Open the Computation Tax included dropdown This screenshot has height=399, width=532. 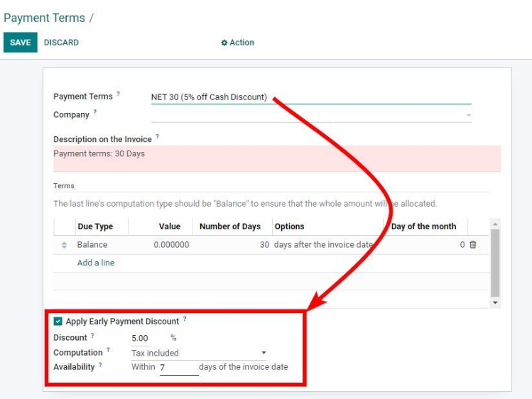pyautogui.click(x=199, y=354)
